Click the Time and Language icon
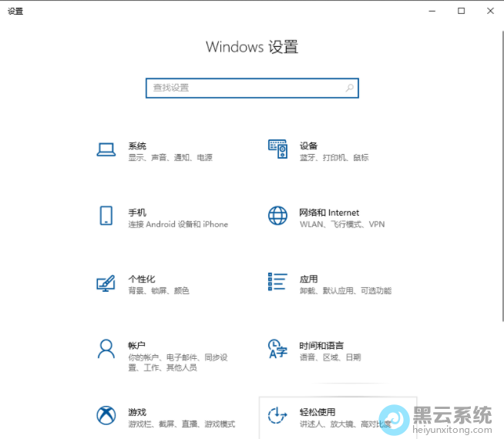 [x=277, y=349]
